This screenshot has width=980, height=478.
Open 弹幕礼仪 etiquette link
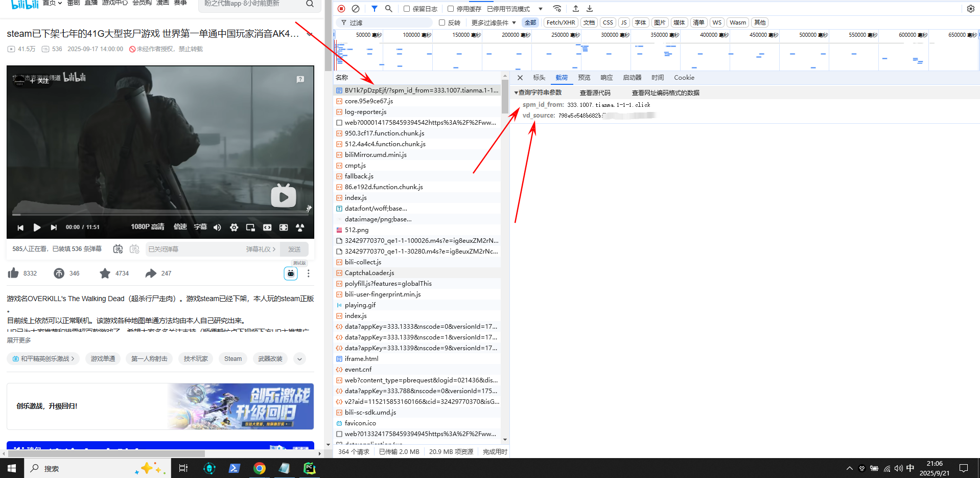[261, 249]
